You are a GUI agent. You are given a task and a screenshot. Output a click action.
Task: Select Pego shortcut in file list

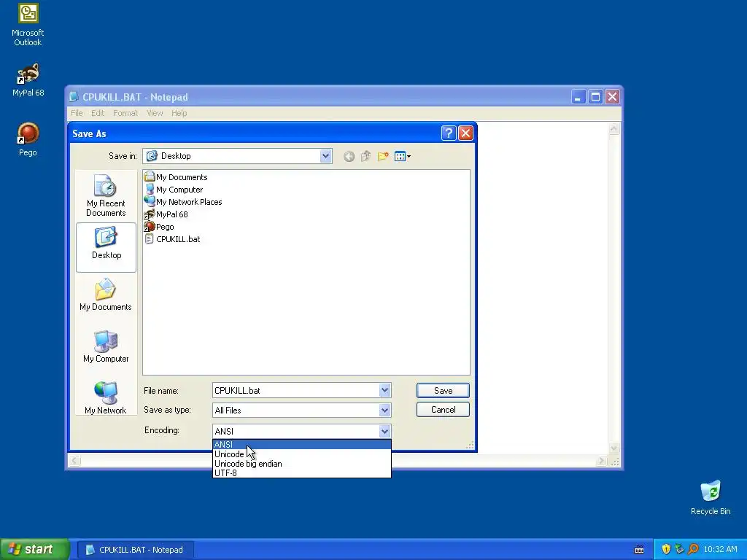[159, 226]
